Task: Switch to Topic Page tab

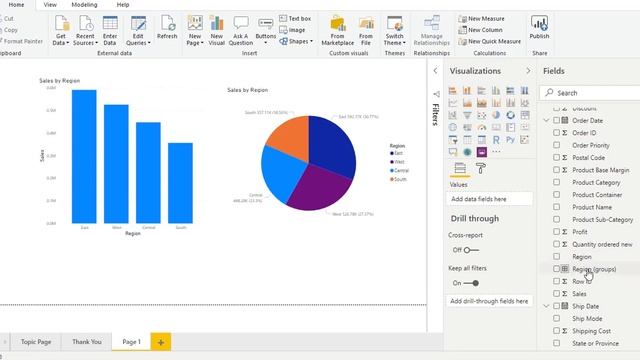Action: (x=36, y=342)
